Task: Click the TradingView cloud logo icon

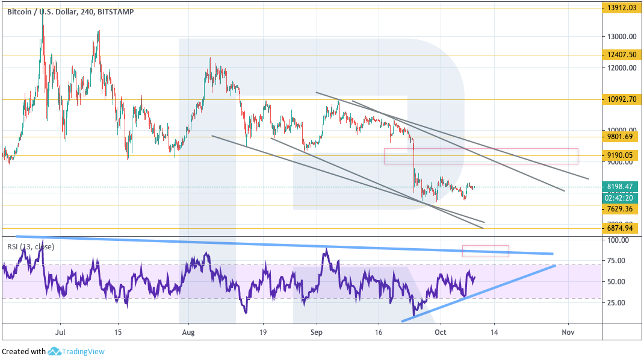Action: pos(54,351)
